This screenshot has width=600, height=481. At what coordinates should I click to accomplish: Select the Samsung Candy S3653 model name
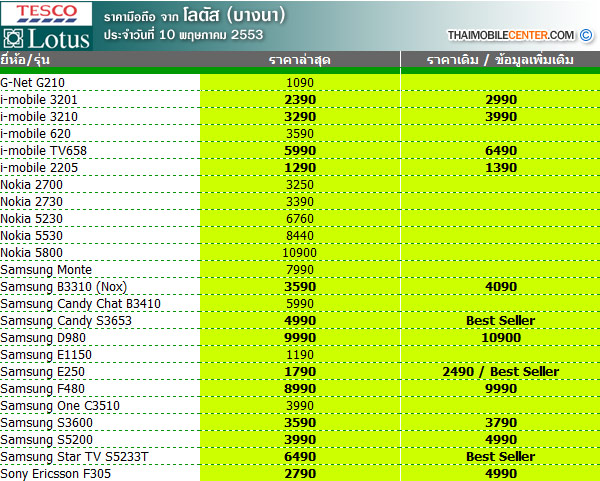coord(66,321)
